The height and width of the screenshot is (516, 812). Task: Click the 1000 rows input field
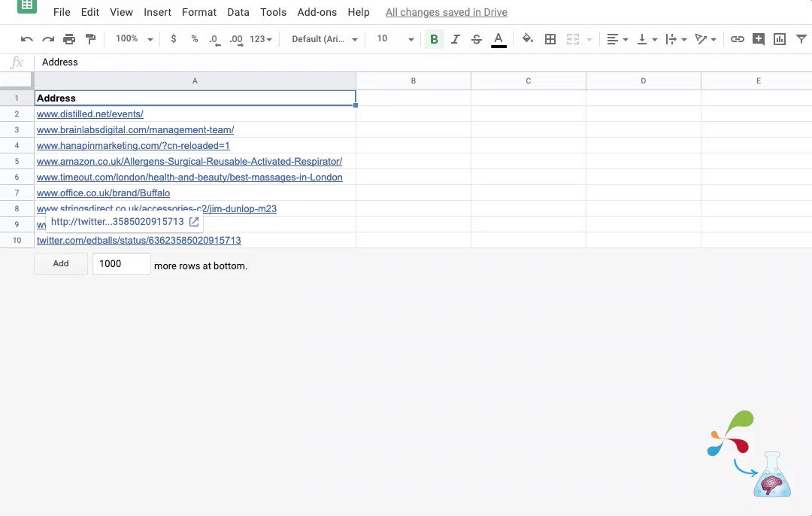coord(122,264)
